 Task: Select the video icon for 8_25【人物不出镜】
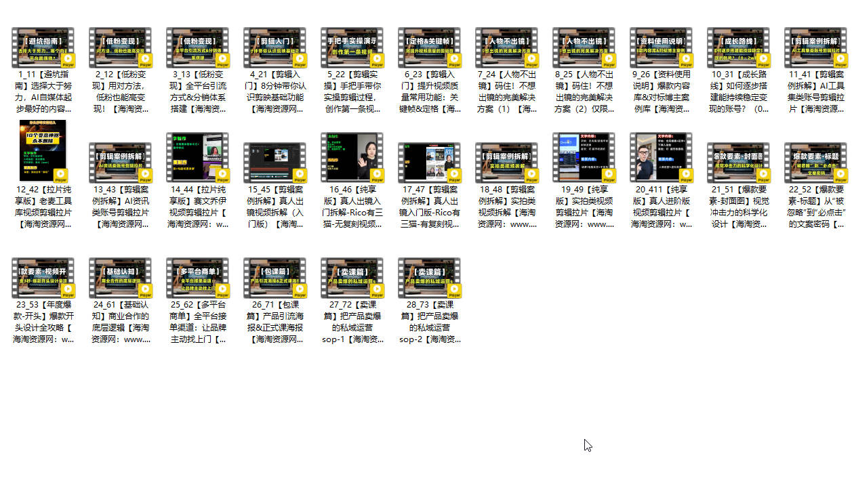pos(584,47)
